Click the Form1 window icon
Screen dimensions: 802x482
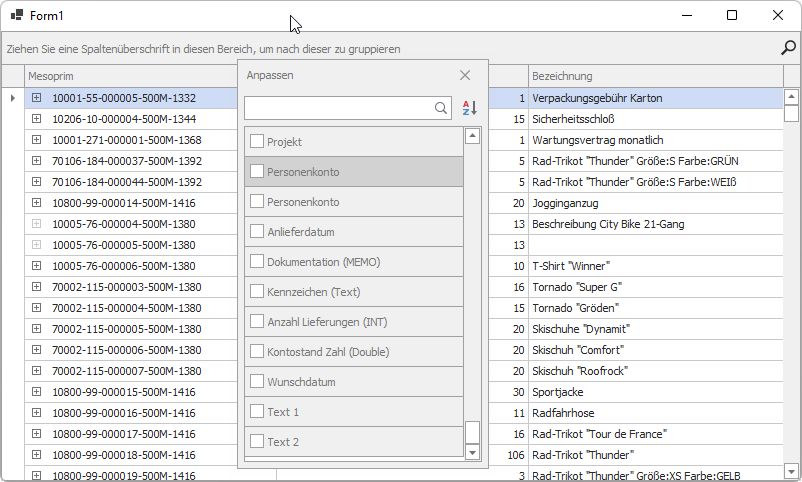coord(17,15)
